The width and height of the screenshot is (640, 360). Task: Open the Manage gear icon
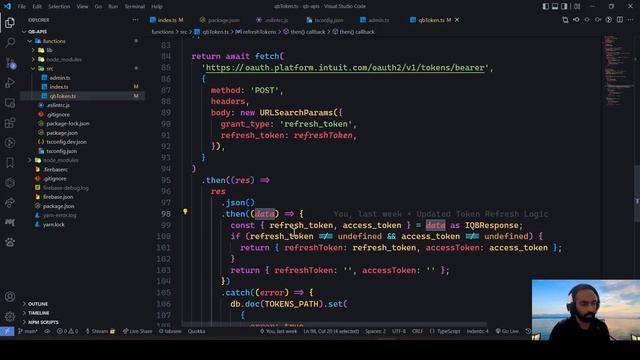pos(10,316)
